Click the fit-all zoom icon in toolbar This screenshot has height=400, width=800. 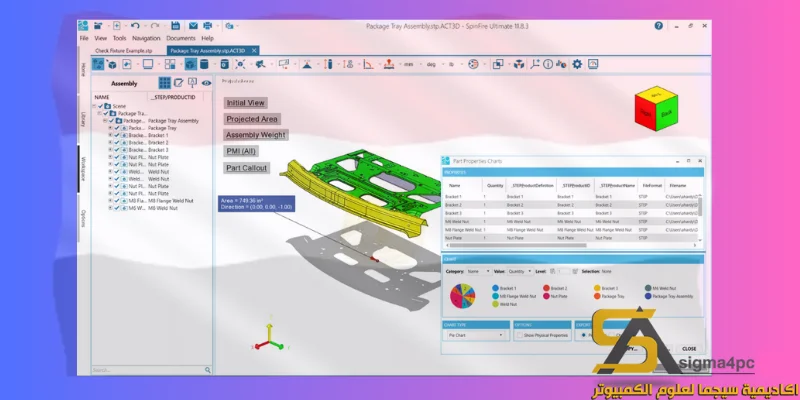click(240, 64)
